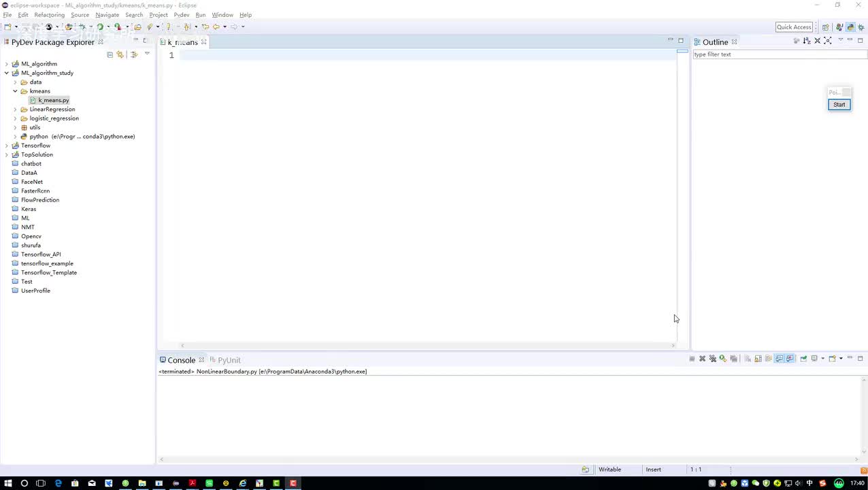This screenshot has width=868, height=490.
Task: Click the Outline type filter text box
Action: pos(779,54)
